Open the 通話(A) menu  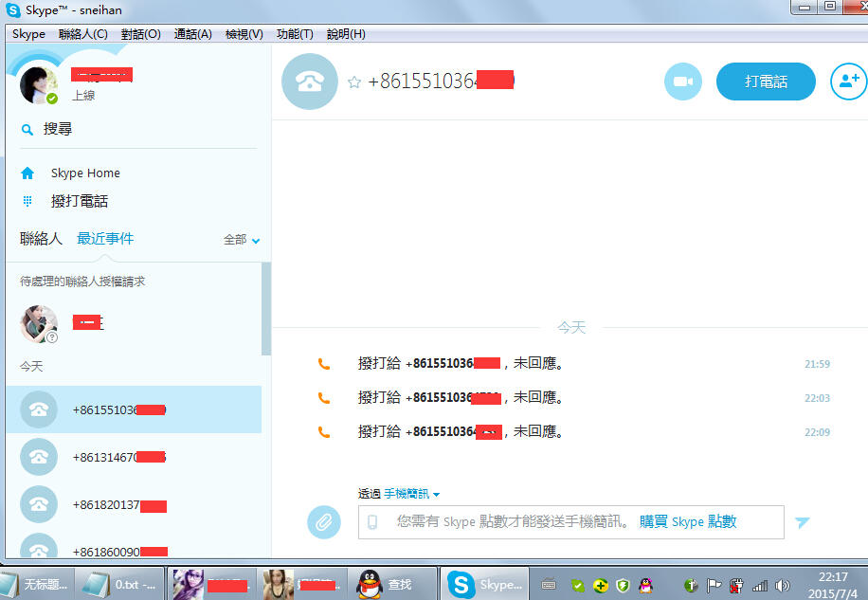[x=192, y=34]
